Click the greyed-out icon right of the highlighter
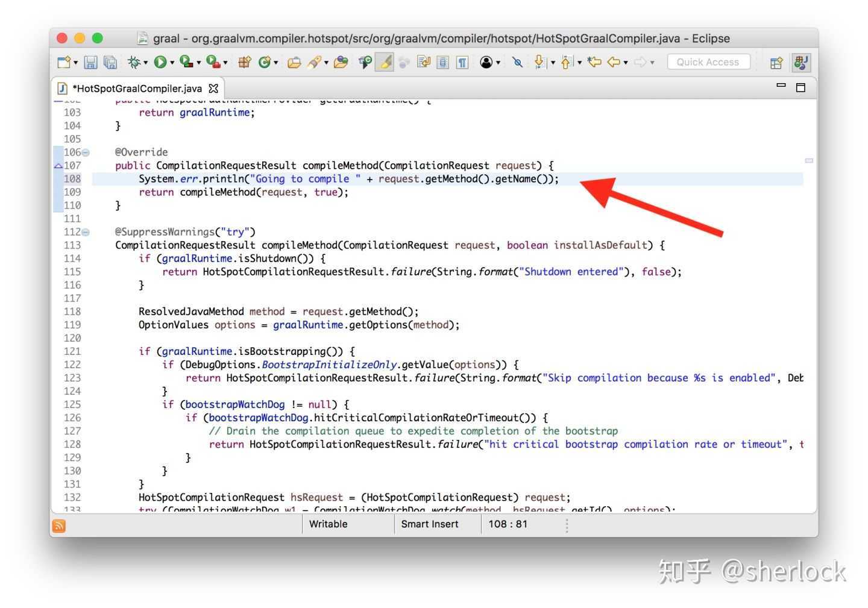 404,62
